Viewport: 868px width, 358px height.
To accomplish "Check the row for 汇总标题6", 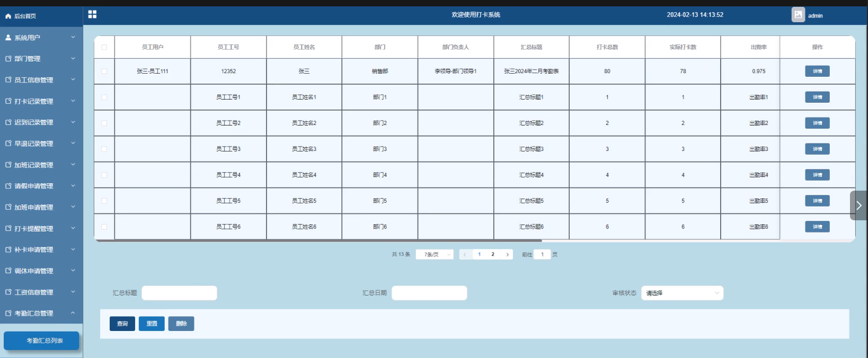I will [104, 227].
